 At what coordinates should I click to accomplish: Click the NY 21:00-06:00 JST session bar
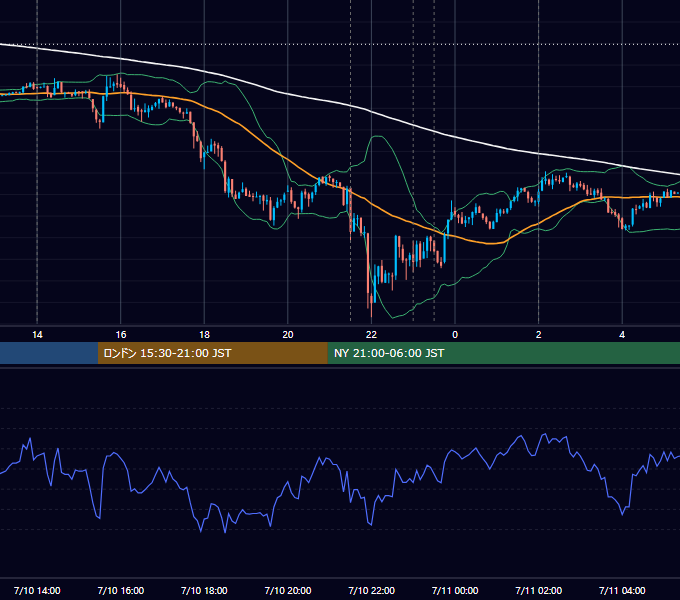pos(503,353)
